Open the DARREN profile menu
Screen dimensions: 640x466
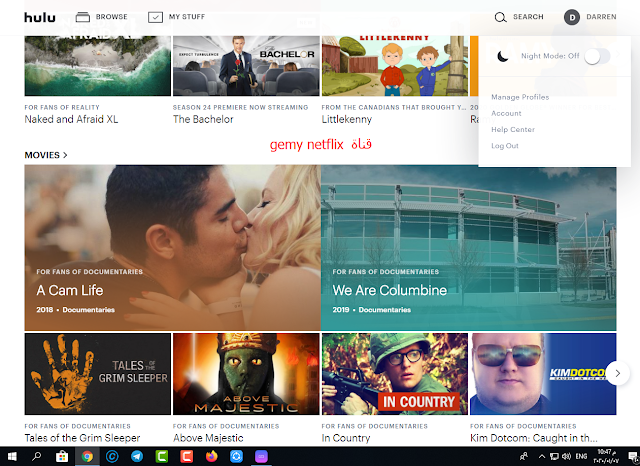tap(590, 17)
